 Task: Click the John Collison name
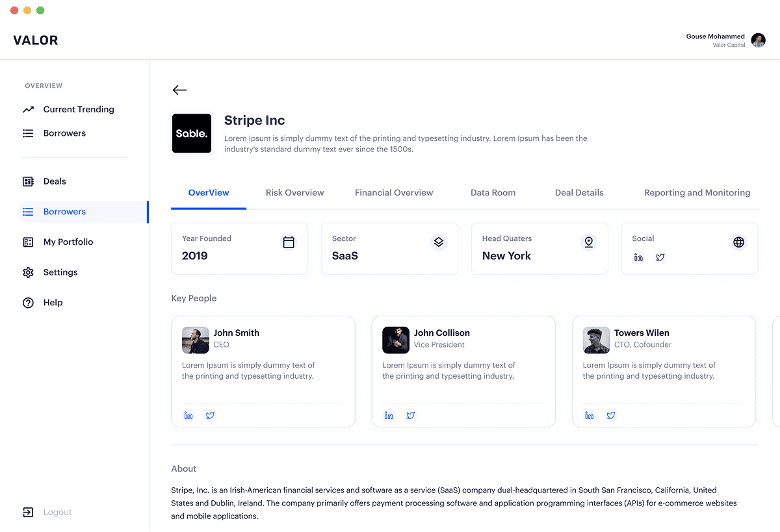point(441,333)
